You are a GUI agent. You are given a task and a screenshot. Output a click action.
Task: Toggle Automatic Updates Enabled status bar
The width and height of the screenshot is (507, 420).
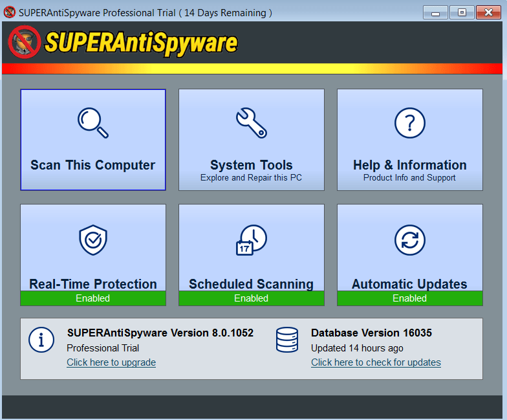(x=410, y=298)
